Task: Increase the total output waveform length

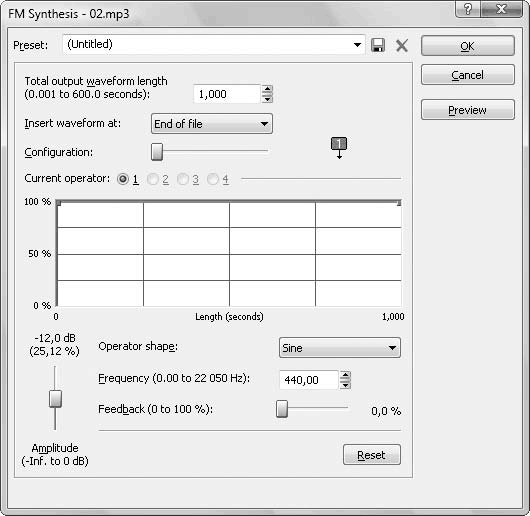Action: (267, 89)
